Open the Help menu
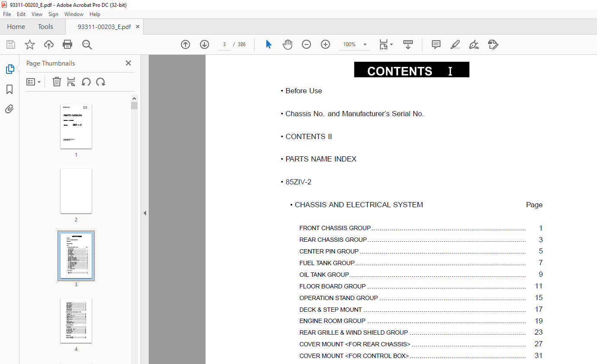Screen dimensions: 597x364 [95, 14]
